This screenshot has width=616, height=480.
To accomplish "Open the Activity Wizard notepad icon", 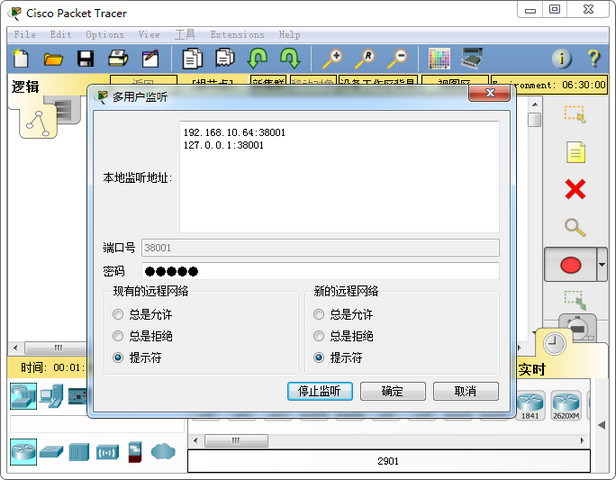I will pos(150,59).
